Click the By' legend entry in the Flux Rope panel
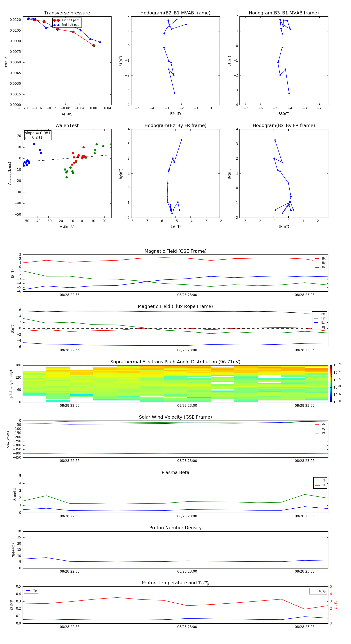This screenshot has height=644, width=351. (x=320, y=318)
